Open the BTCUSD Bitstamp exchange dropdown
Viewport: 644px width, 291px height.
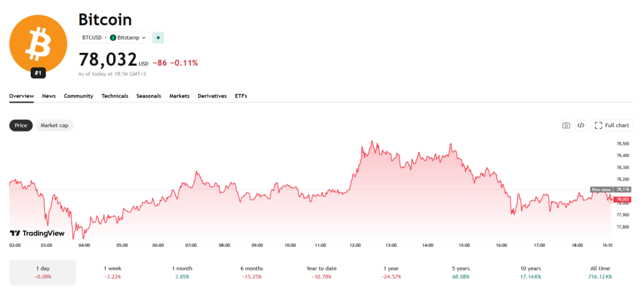point(114,37)
